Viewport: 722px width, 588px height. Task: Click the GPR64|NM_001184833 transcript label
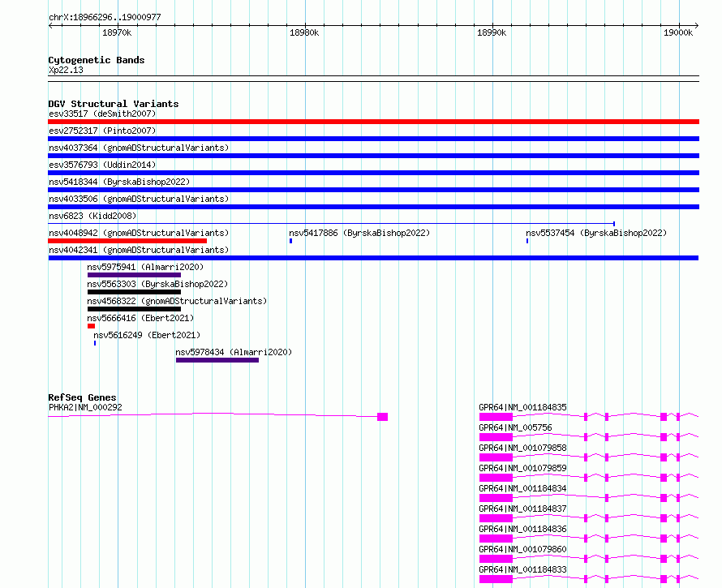pyautogui.click(x=522, y=569)
